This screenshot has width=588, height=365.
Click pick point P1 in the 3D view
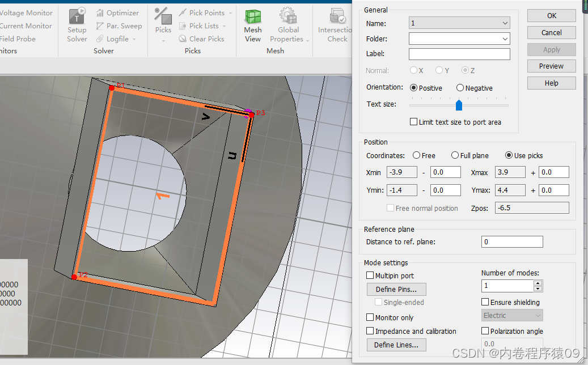click(x=112, y=88)
